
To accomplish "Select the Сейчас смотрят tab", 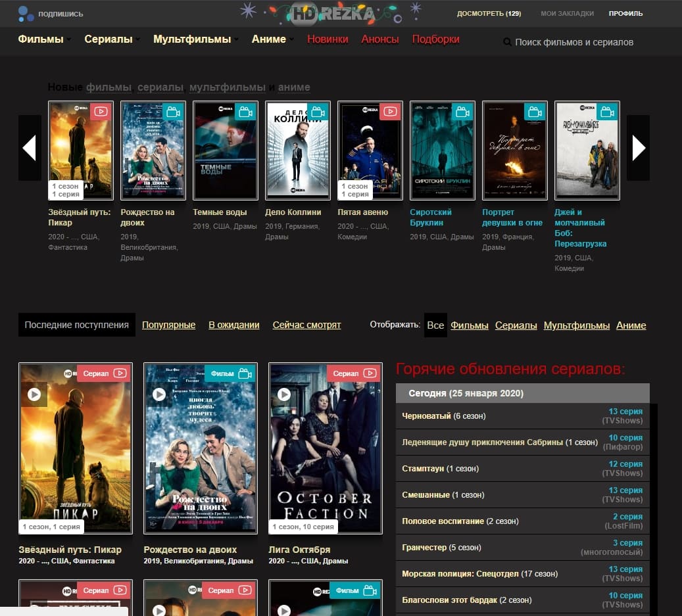I will 306,325.
